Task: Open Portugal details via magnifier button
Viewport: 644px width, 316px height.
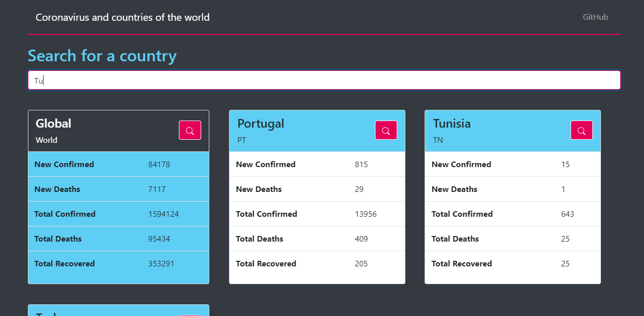Action: (386, 130)
